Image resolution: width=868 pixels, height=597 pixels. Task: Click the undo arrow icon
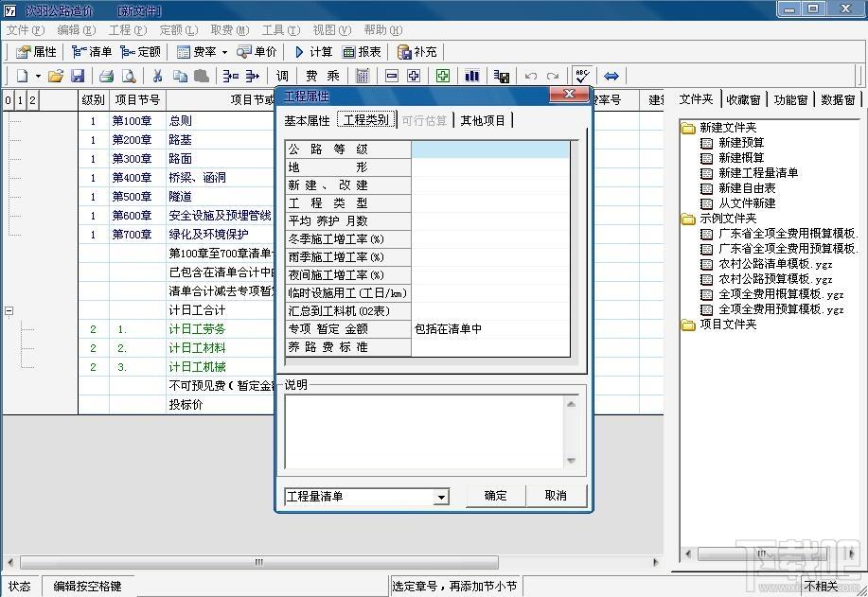(x=531, y=76)
